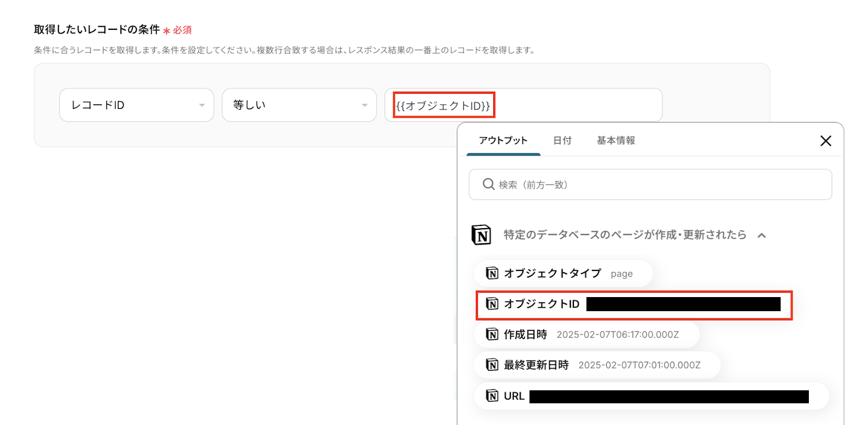Click Notion icon beside オブジェクトタイプ

492,273
